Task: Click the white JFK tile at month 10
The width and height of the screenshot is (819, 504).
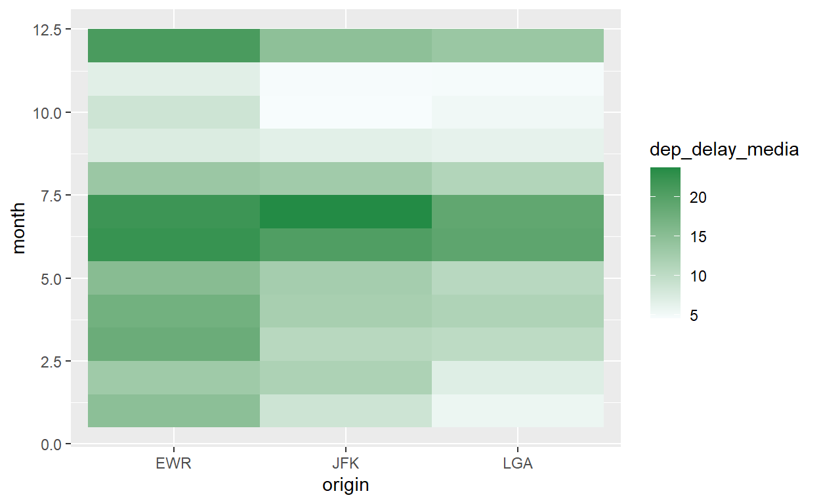Action: tap(346, 112)
